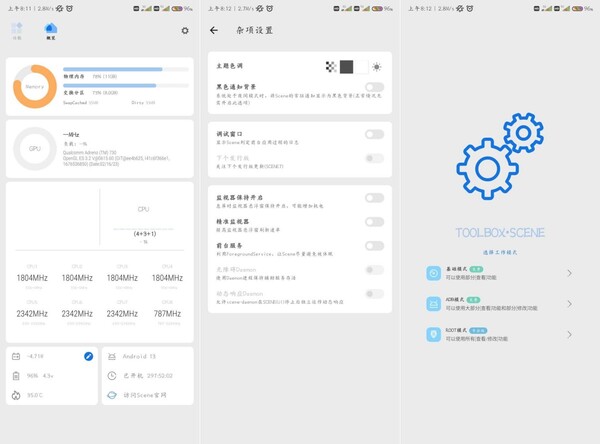The image size is (600, 444).
Task: Tap the battery icon beside 96%
Action: [16, 376]
